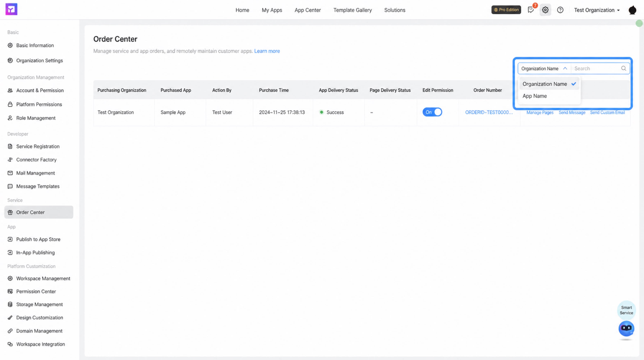The width and height of the screenshot is (644, 360).
Task: Open the settings gear icon in header
Action: (x=545, y=10)
